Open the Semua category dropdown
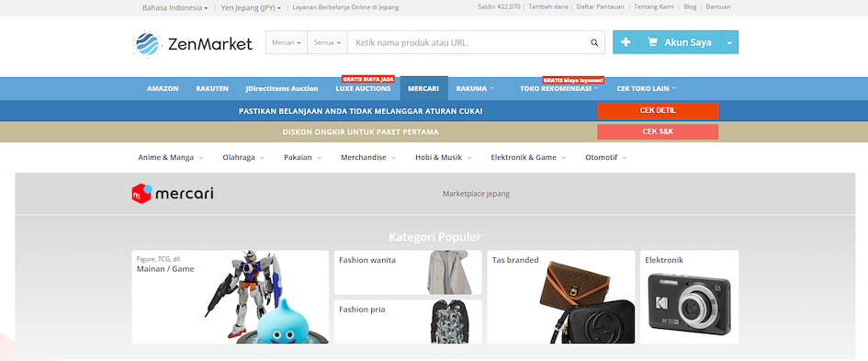 click(x=327, y=42)
